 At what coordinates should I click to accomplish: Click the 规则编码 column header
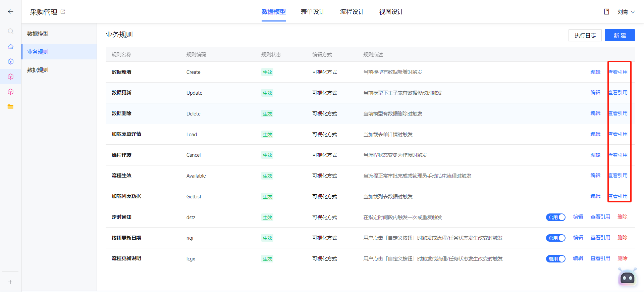click(196, 54)
